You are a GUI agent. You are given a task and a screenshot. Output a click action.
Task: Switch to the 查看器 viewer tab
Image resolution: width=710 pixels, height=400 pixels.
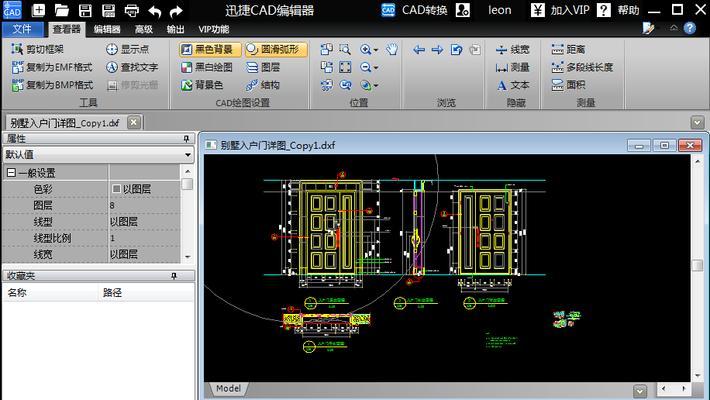coord(67,29)
